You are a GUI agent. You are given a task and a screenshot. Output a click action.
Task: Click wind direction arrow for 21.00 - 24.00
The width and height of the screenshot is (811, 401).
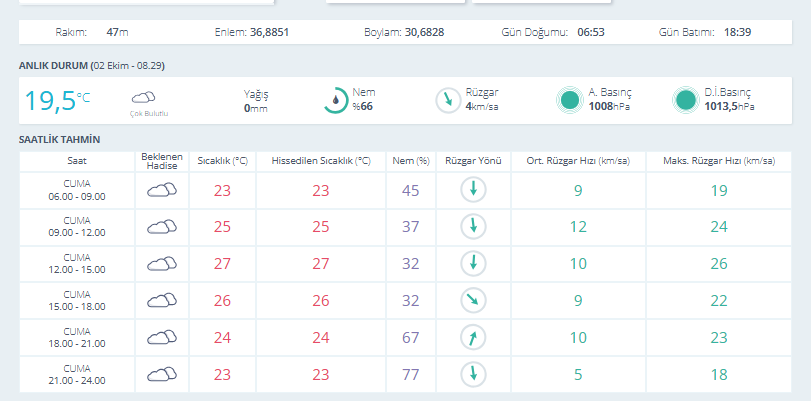[473, 374]
